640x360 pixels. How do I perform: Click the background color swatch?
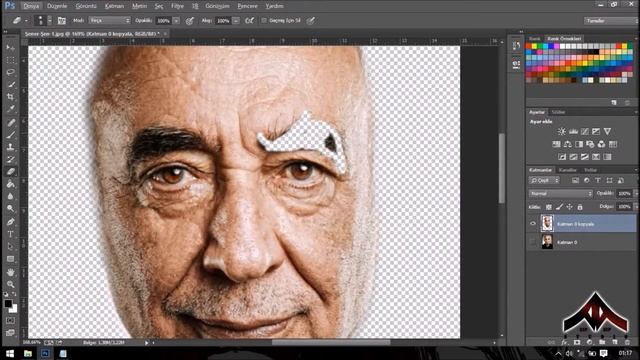[x=14, y=309]
